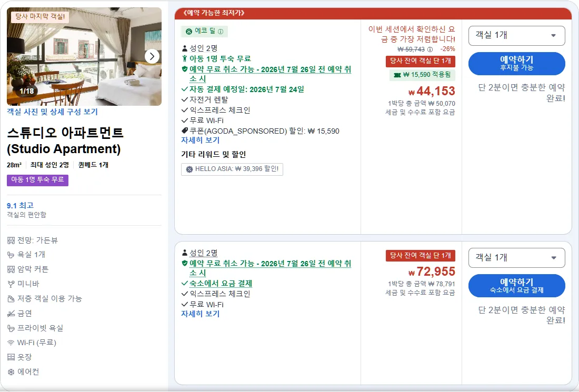Click the garden view amenity icon
The height and width of the screenshot is (392, 579).
point(11,240)
